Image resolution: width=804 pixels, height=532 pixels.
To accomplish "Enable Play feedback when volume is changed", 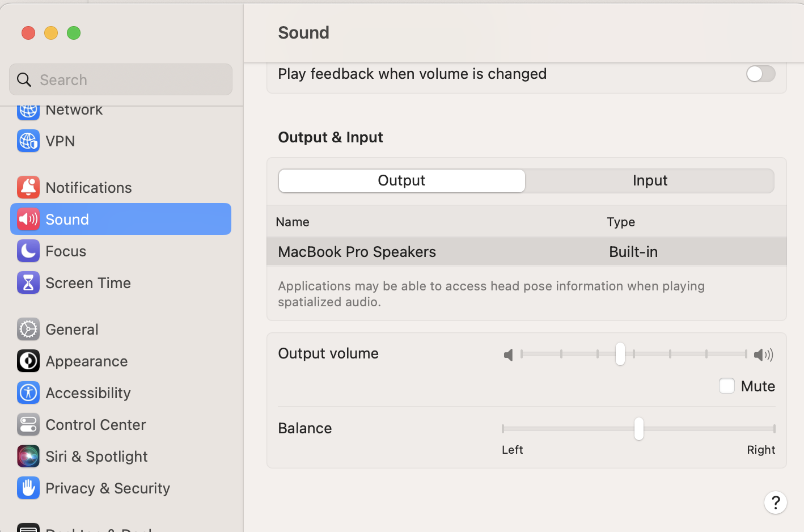I will pos(760,74).
